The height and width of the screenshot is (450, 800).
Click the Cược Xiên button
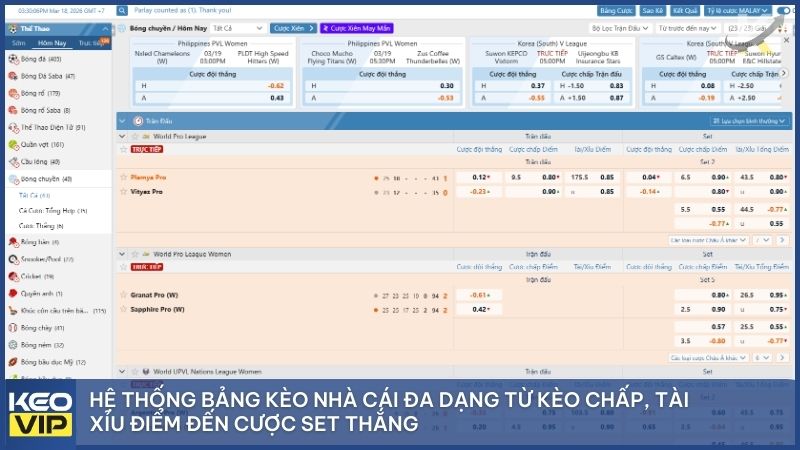pos(293,28)
